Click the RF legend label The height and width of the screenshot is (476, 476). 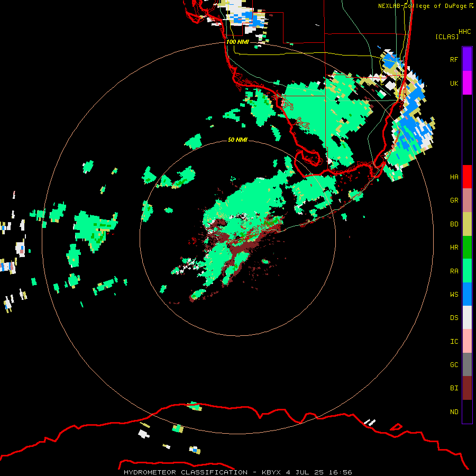click(454, 59)
